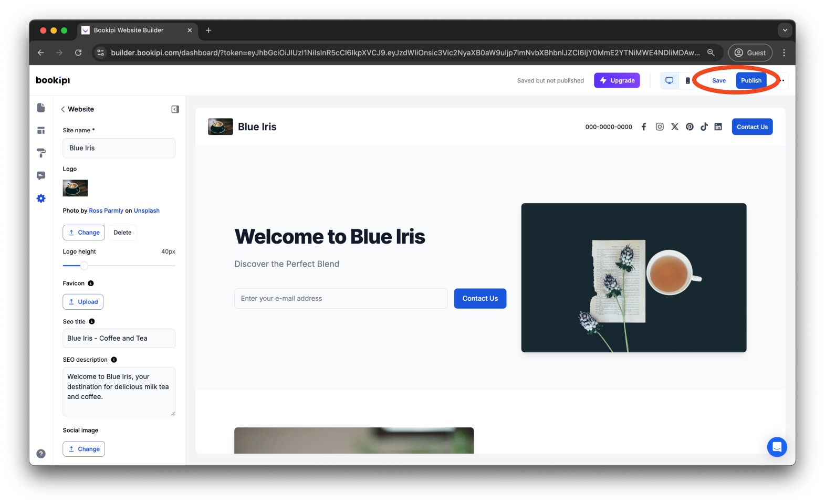Select the Welcome to Blue Iris heading
Screen dimensions: 825x504
(x=330, y=237)
